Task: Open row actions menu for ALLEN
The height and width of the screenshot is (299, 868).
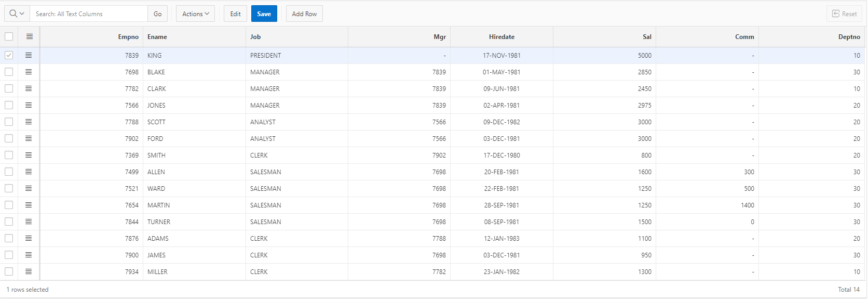Action: tap(29, 172)
